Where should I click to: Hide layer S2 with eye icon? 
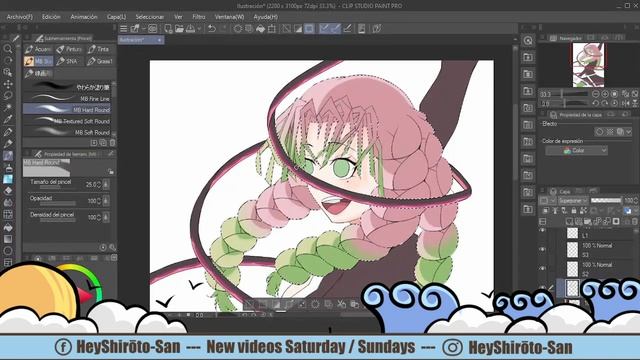pos(542,269)
